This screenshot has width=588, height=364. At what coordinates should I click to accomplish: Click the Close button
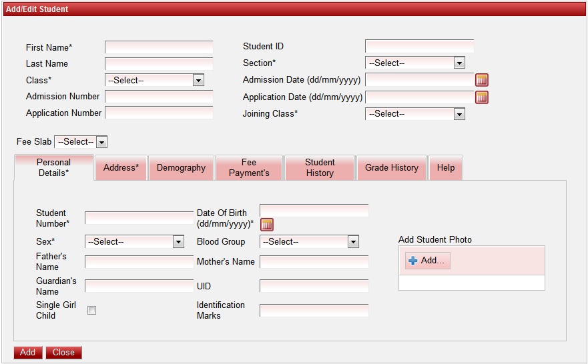pos(63,353)
